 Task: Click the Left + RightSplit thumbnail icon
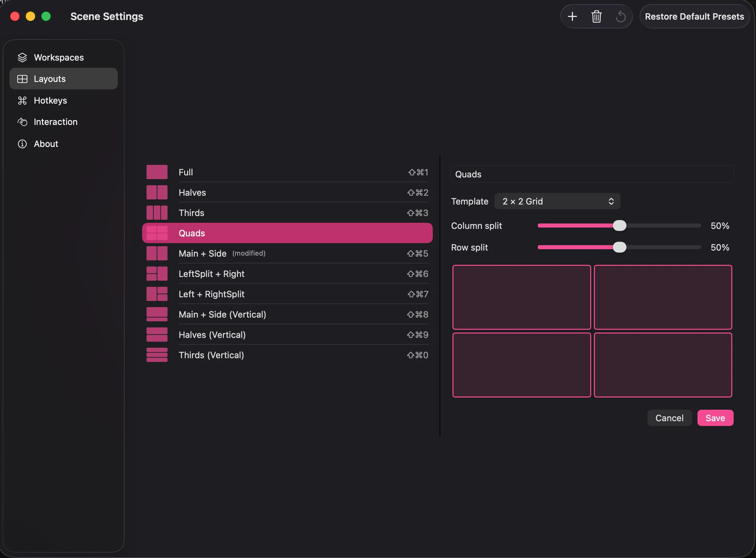click(157, 294)
